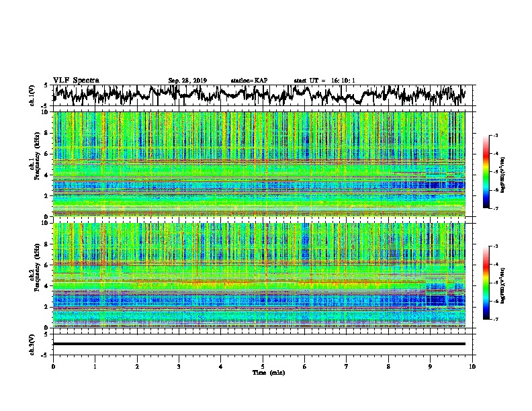Click the ch.1 "Frequency (kHz)" axis label

37,156
